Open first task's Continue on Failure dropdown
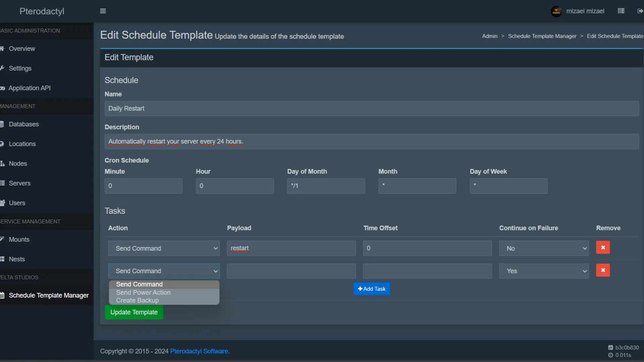This screenshot has width=644, height=362. pyautogui.click(x=544, y=248)
